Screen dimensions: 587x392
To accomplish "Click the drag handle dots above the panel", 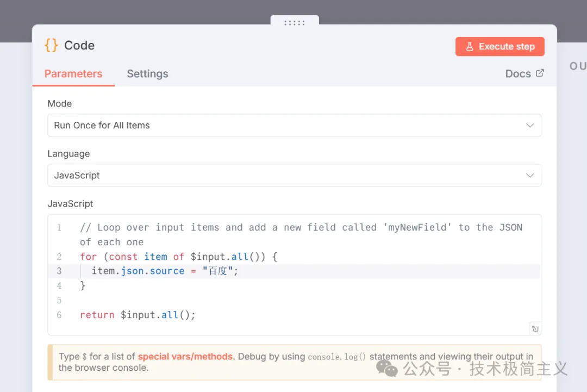I will (x=295, y=23).
